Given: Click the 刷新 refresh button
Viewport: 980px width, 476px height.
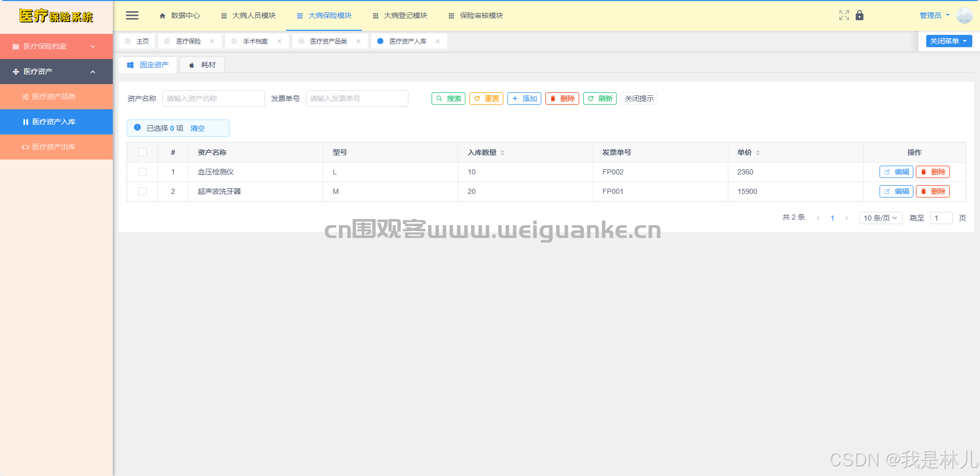Looking at the screenshot, I should (x=600, y=98).
